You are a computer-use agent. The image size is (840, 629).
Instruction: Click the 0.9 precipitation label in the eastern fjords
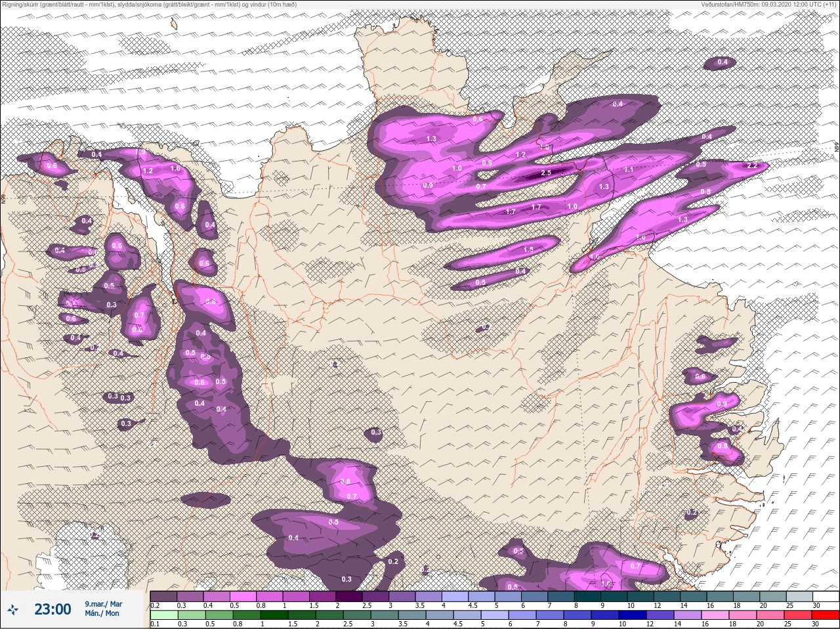point(722,403)
